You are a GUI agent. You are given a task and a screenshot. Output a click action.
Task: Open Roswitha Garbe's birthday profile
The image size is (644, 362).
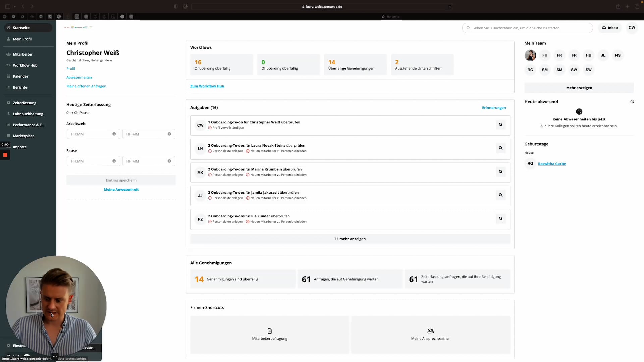point(552,164)
